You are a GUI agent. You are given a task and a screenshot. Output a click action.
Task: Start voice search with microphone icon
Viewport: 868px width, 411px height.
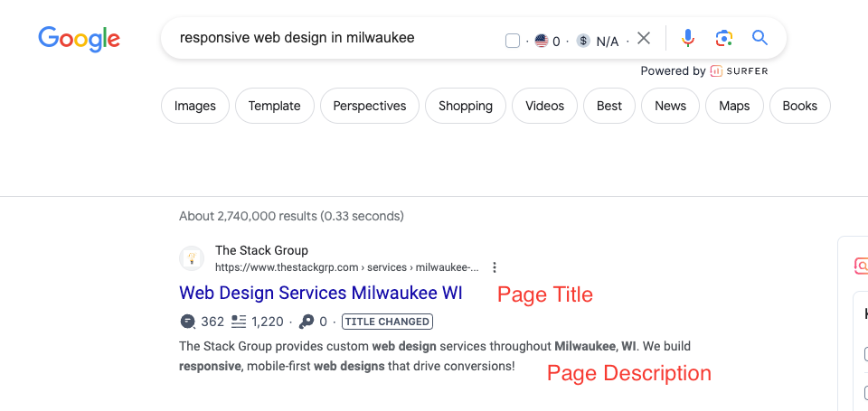[x=687, y=38]
